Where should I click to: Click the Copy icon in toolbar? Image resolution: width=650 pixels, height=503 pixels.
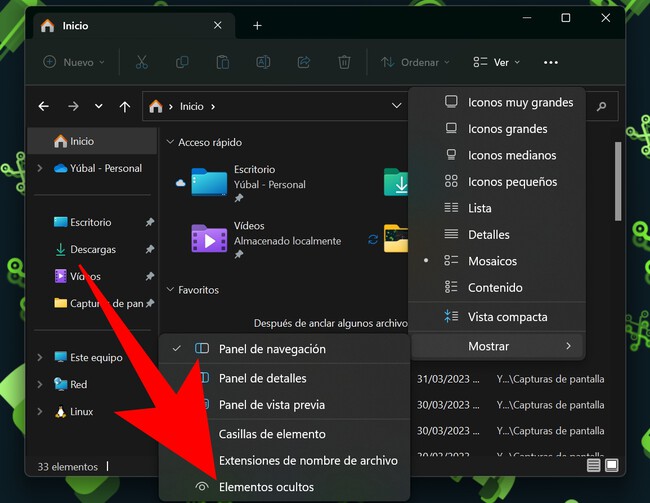[x=182, y=62]
